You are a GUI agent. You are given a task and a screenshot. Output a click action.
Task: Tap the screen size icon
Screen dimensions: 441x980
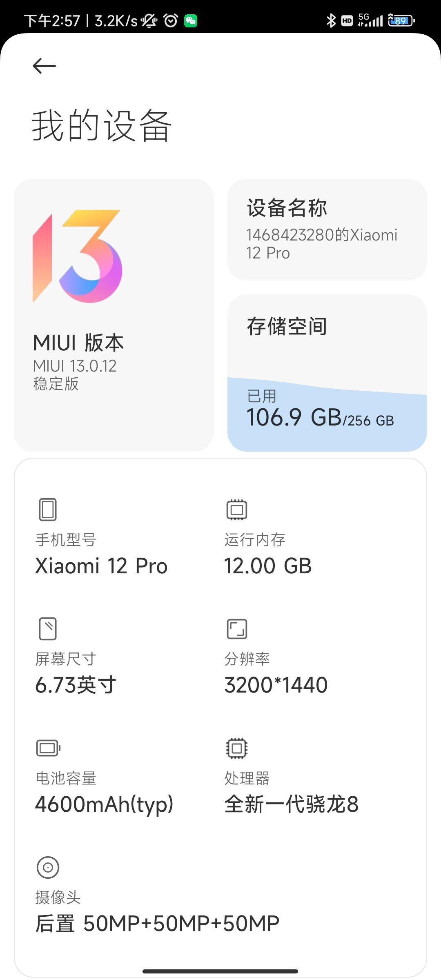coord(48,628)
